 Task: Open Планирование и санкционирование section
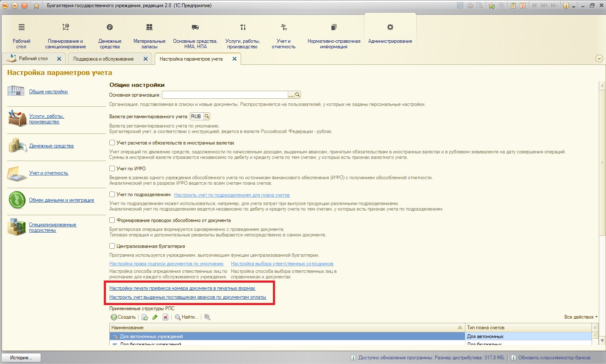pyautogui.click(x=65, y=36)
